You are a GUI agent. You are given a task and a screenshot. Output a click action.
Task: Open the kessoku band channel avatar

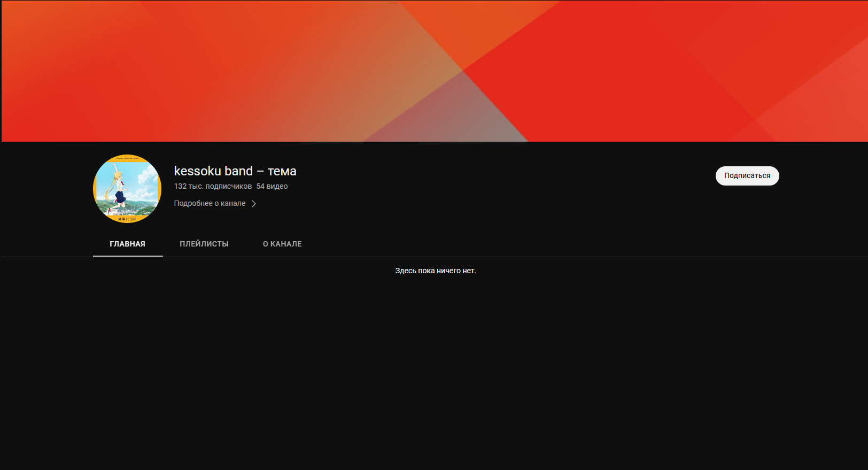[x=127, y=189]
